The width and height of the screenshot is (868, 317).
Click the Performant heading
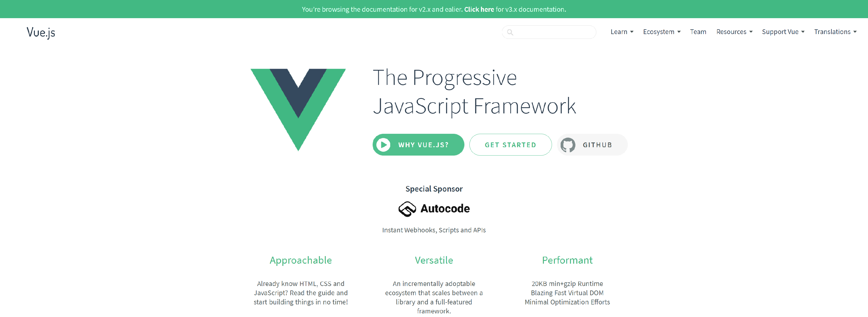[567, 260]
